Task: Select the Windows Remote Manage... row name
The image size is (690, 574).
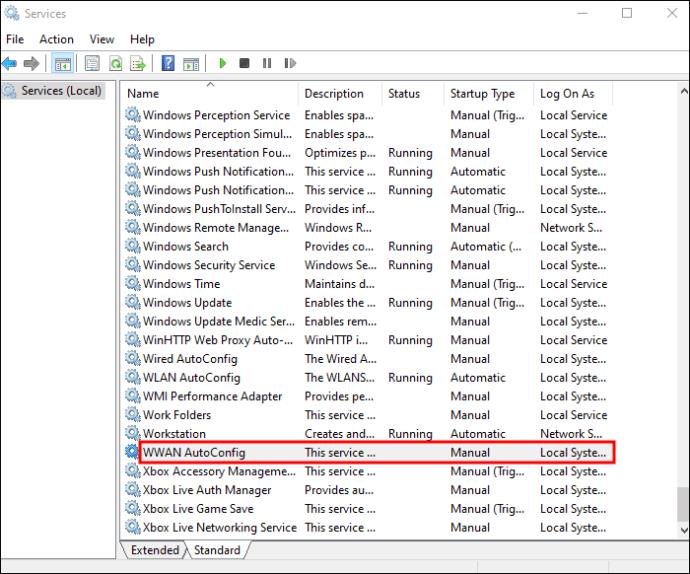Action: (x=216, y=228)
